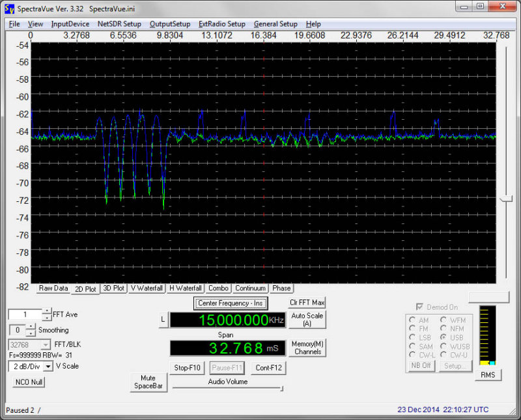The image size is (521, 420).
Task: Expand the V Scale dB/Div dropdown
Action: tap(48, 366)
